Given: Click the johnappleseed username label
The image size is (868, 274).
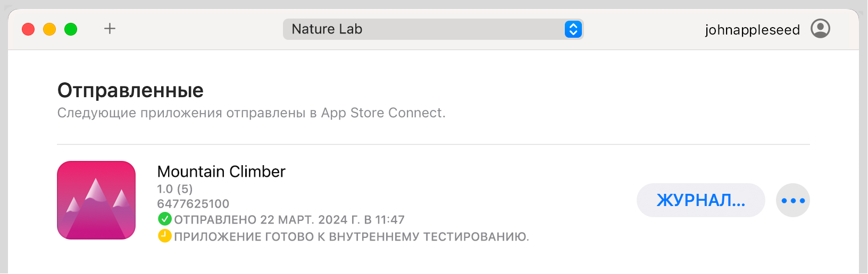Looking at the screenshot, I should [x=752, y=30].
